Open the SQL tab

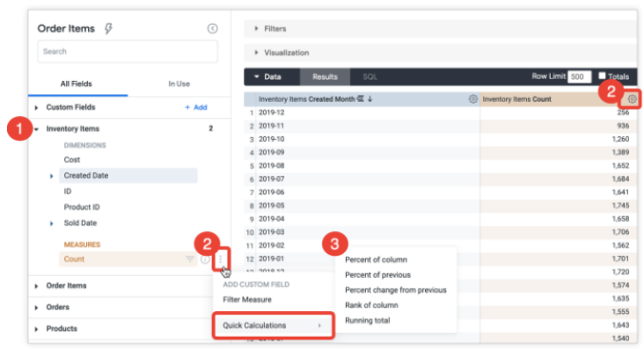point(370,76)
